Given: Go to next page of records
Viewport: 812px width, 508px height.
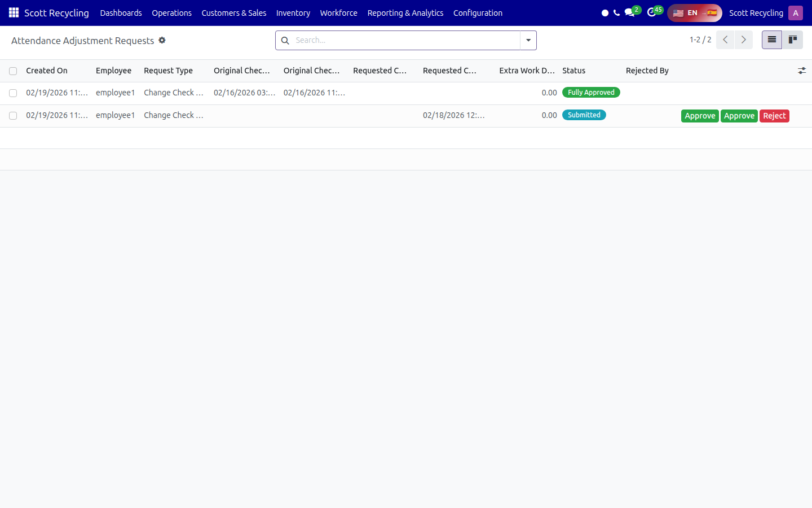Looking at the screenshot, I should point(744,40).
